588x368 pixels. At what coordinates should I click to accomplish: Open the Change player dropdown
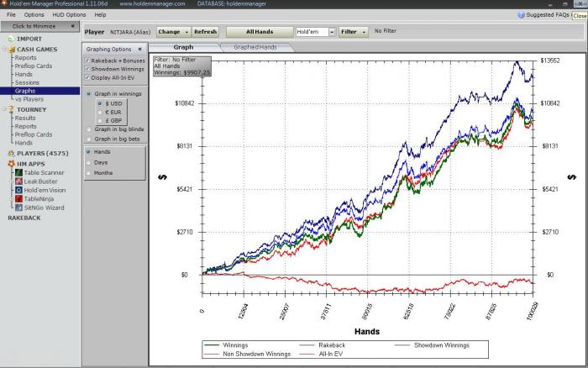[173, 32]
